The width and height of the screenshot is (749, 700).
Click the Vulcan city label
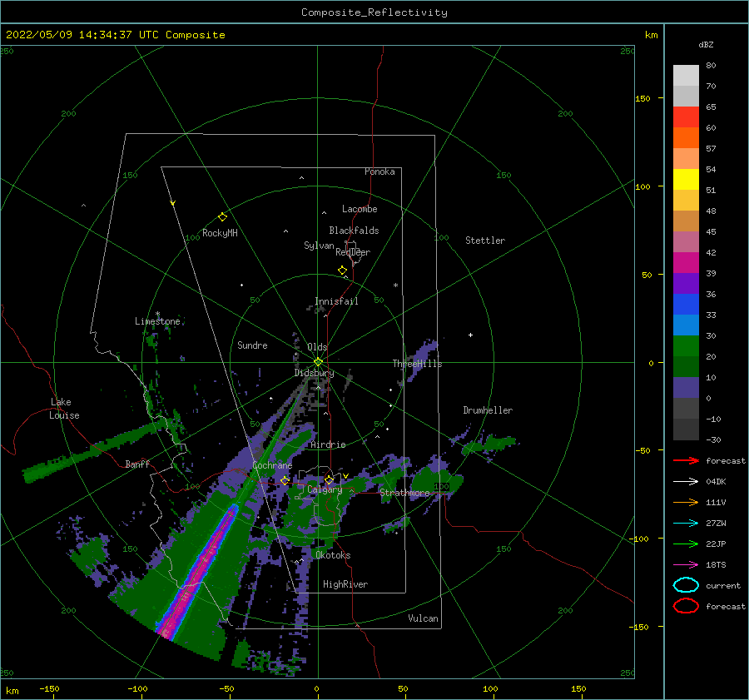point(424,618)
